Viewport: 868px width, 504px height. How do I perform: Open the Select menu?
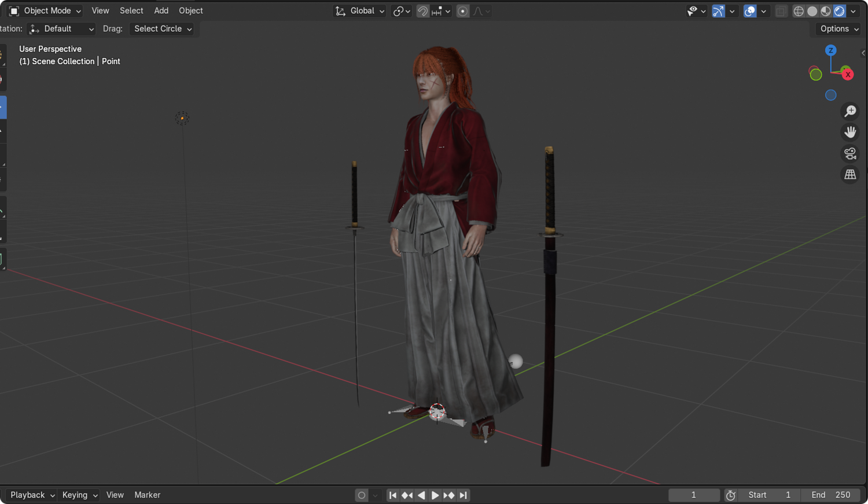[131, 11]
